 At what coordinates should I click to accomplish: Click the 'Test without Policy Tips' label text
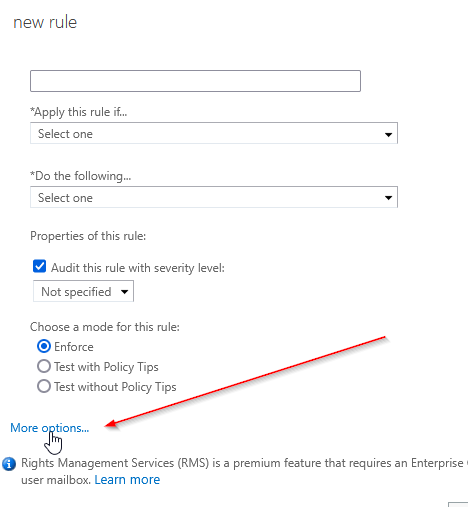tap(115, 387)
